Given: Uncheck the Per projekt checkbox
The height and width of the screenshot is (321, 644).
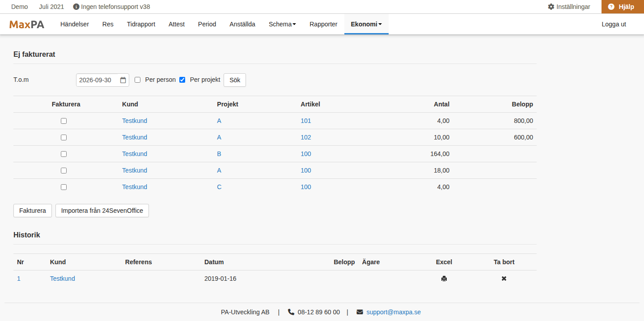Looking at the screenshot, I should click(x=182, y=80).
